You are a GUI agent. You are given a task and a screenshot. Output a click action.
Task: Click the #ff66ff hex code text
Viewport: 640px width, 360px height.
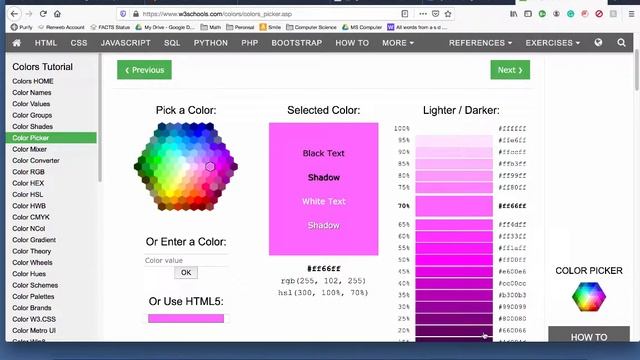tap(324, 269)
